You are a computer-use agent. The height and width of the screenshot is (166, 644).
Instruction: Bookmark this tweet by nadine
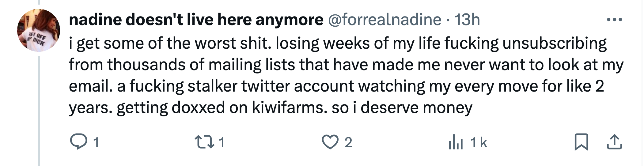tap(581, 142)
